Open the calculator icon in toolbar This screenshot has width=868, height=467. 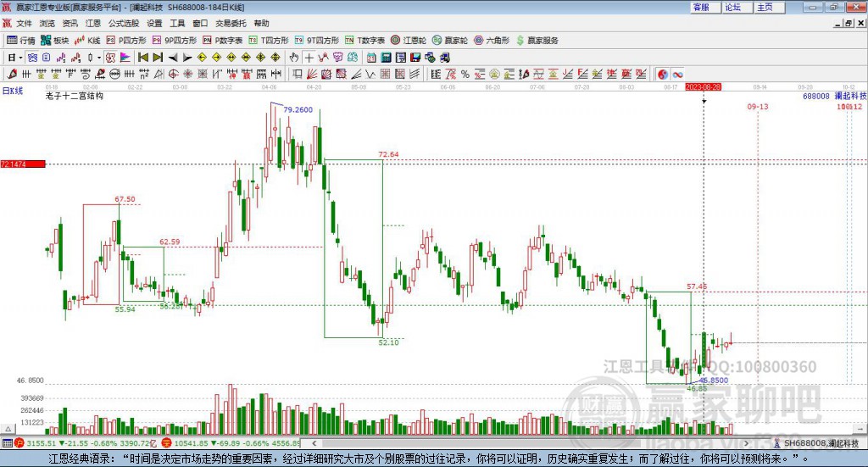click(386, 58)
